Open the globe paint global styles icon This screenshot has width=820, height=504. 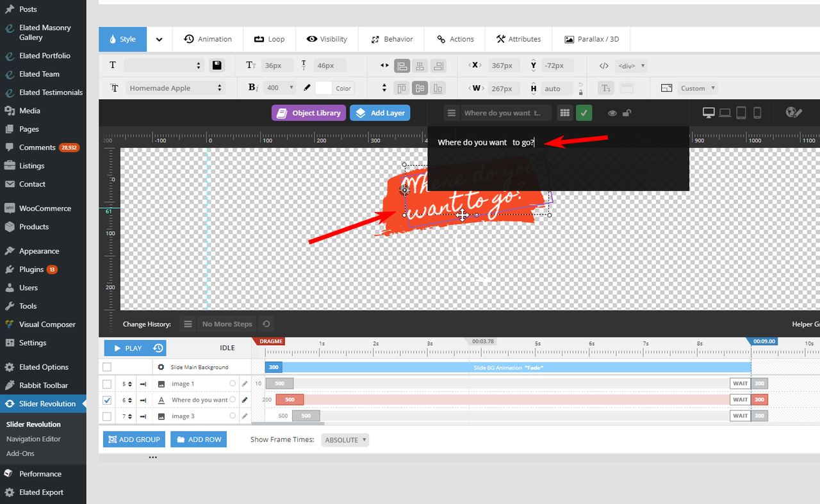point(794,113)
